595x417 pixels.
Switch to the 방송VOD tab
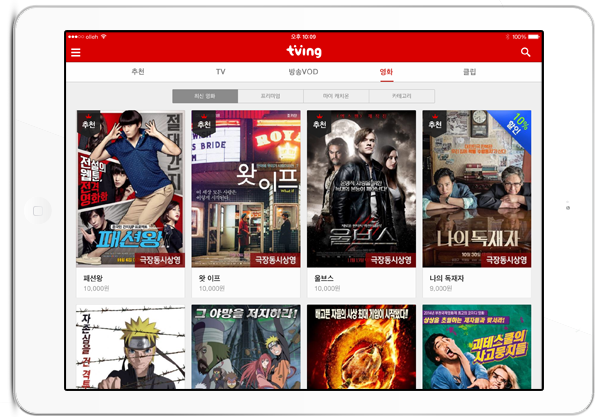[x=303, y=72]
